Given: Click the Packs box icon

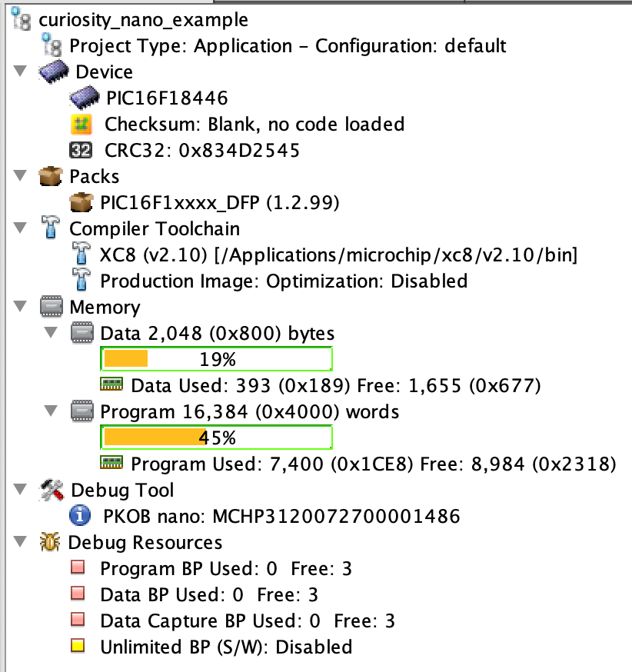Looking at the screenshot, I should point(51,176).
